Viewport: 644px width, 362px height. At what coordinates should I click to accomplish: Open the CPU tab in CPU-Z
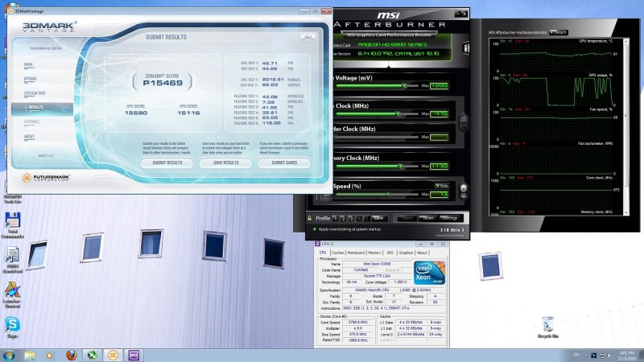click(323, 253)
